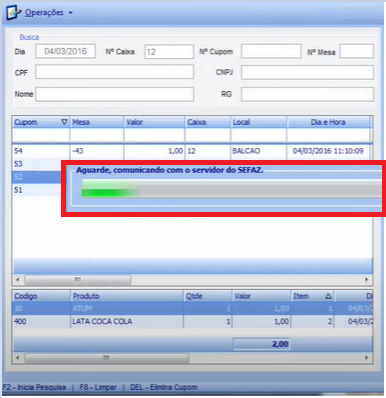Click left arrow of items horizontal scrollbar
Viewport: 386px width, 398px height.
pyautogui.click(x=18, y=358)
